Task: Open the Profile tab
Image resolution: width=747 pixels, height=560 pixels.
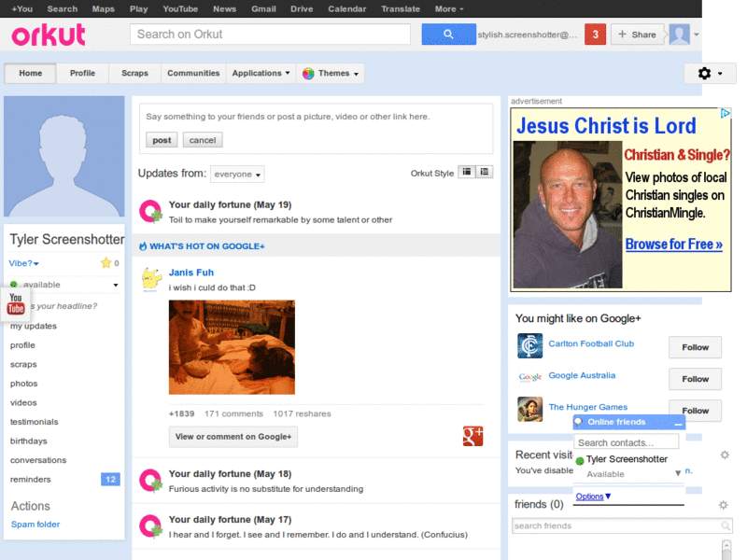Action: click(82, 74)
